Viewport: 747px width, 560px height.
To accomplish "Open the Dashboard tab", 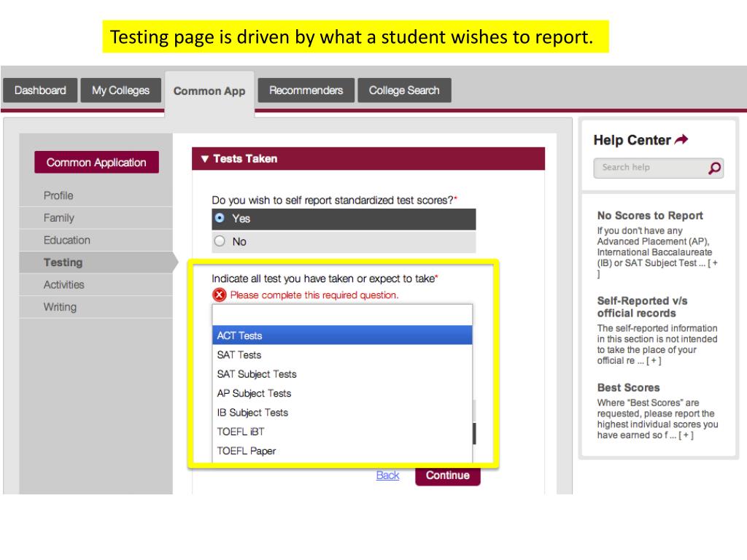I will click(x=40, y=90).
